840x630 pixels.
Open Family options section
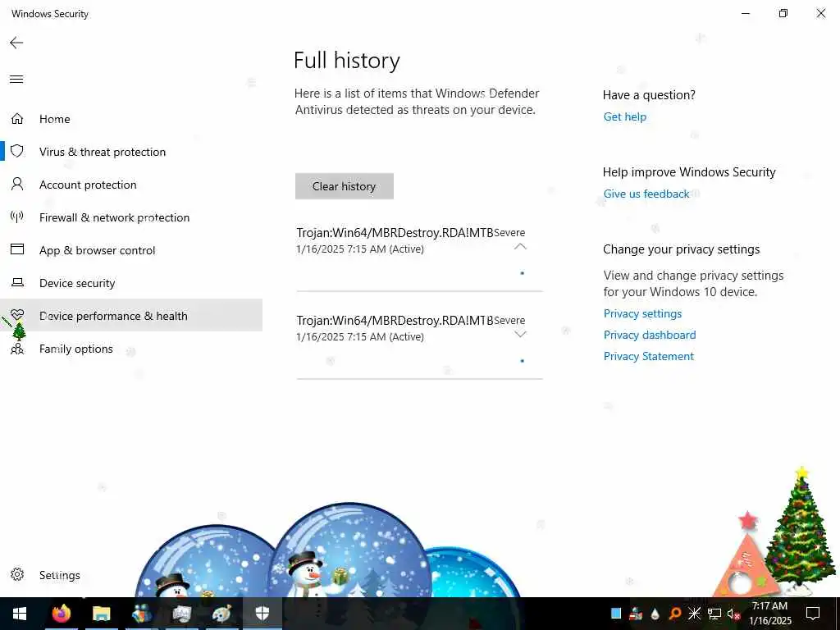tap(76, 349)
